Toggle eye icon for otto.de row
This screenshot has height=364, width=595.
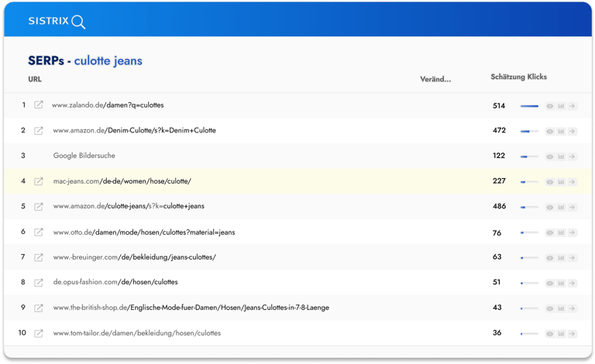(x=549, y=232)
